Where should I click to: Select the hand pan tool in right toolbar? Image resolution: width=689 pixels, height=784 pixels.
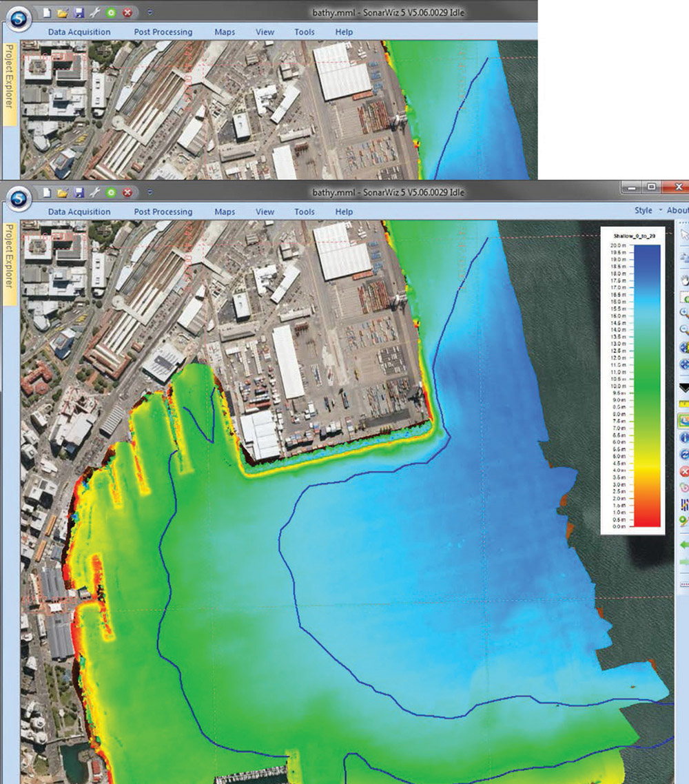click(684, 280)
